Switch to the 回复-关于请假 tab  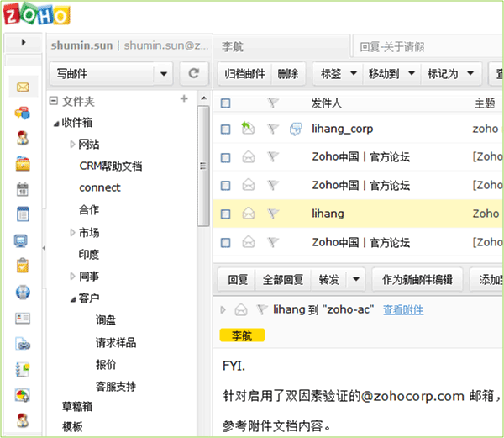click(x=428, y=47)
